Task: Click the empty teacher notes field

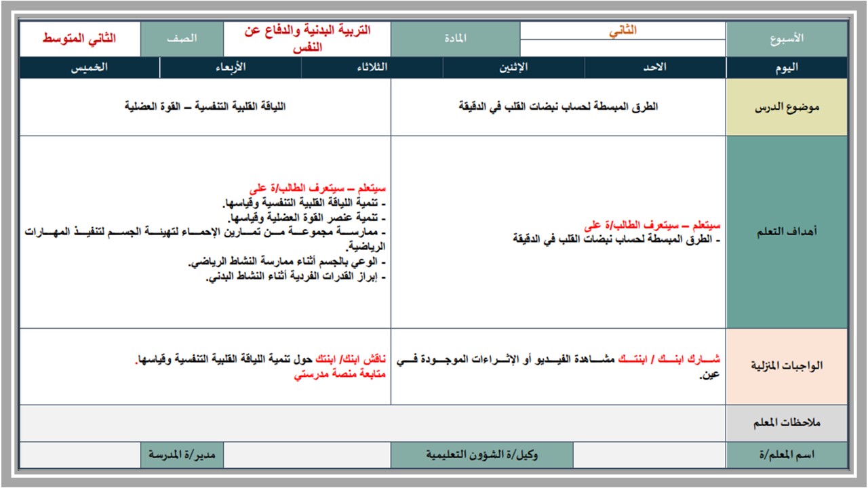Action: point(372,423)
